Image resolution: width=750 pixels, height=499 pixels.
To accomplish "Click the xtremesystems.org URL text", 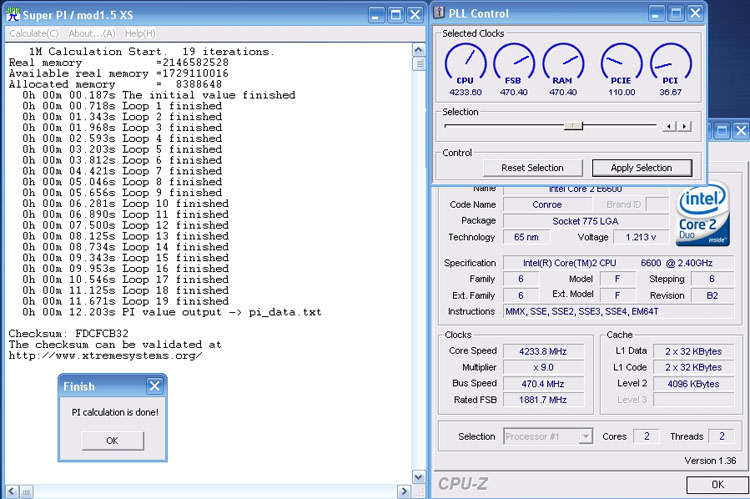I will (x=105, y=355).
